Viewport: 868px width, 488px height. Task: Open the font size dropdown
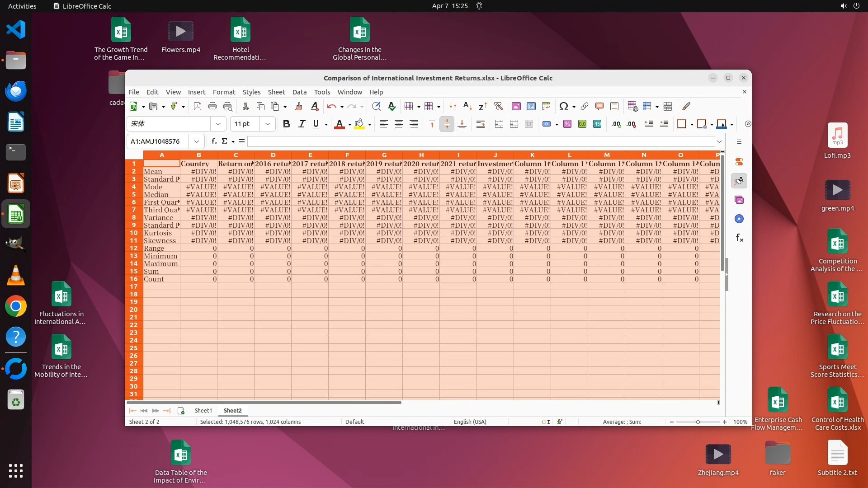click(268, 124)
